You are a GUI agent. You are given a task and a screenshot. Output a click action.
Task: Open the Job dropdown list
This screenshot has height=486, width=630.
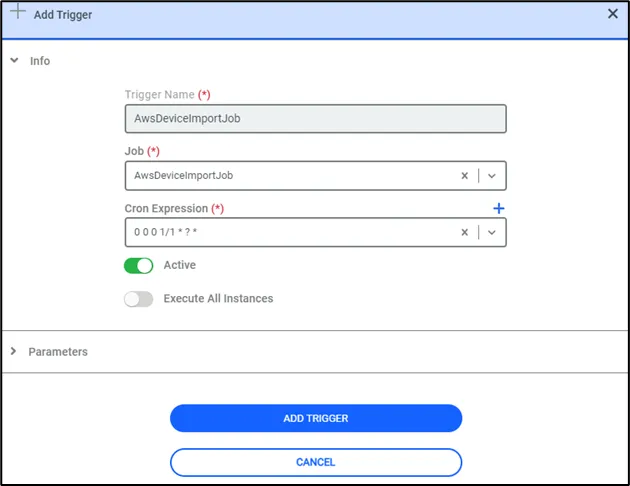(x=492, y=176)
